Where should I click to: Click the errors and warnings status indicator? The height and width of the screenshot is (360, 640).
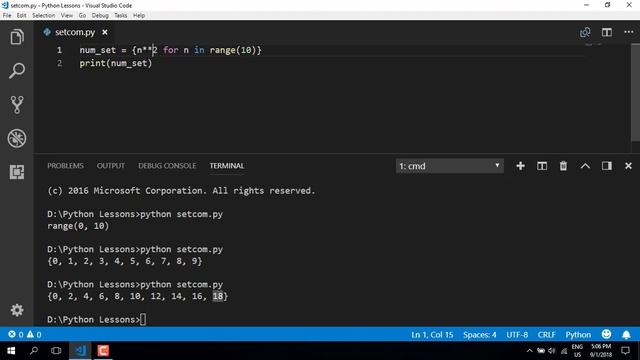[x=25, y=334]
